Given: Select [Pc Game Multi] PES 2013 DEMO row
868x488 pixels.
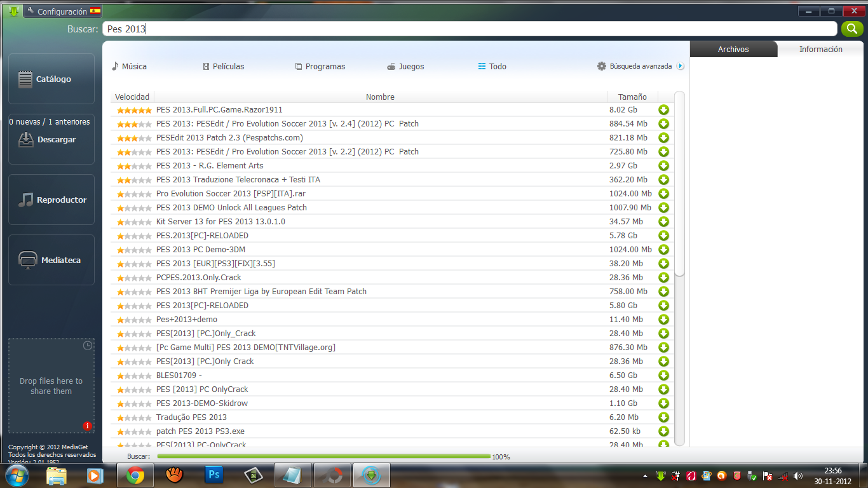Looking at the screenshot, I should coord(392,348).
